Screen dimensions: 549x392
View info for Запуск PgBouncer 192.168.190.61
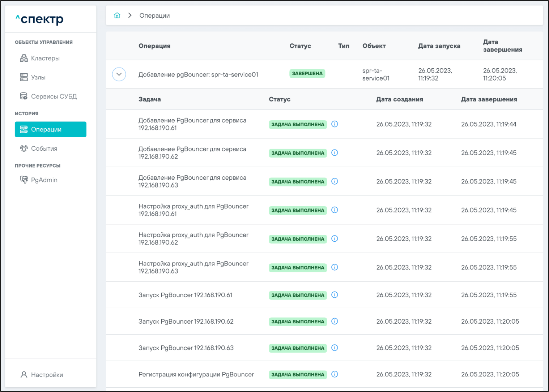(335, 295)
